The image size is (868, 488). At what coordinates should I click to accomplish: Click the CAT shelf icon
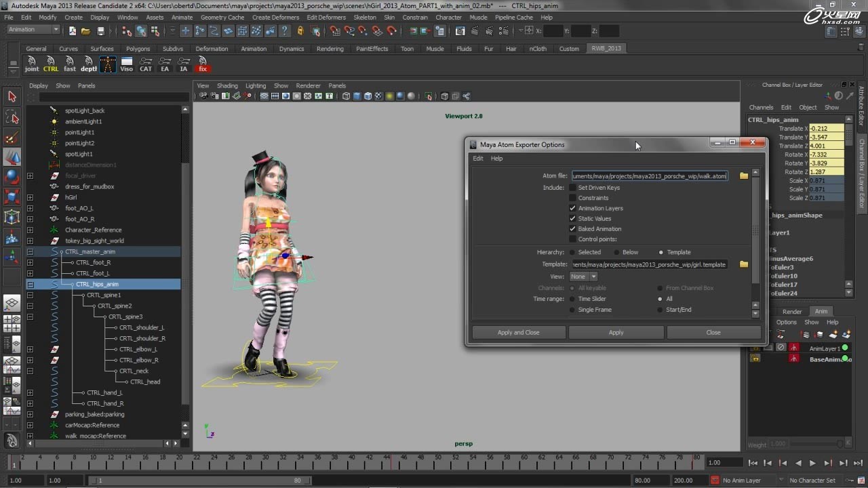click(146, 64)
